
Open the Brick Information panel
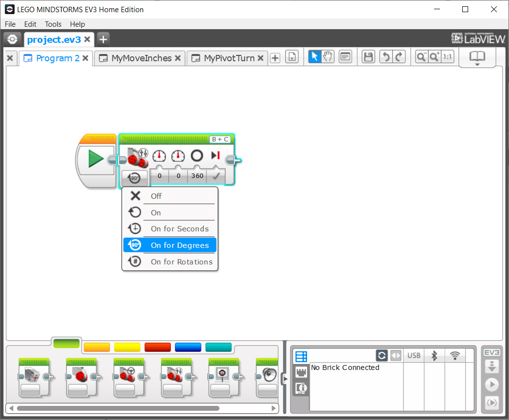click(301, 388)
